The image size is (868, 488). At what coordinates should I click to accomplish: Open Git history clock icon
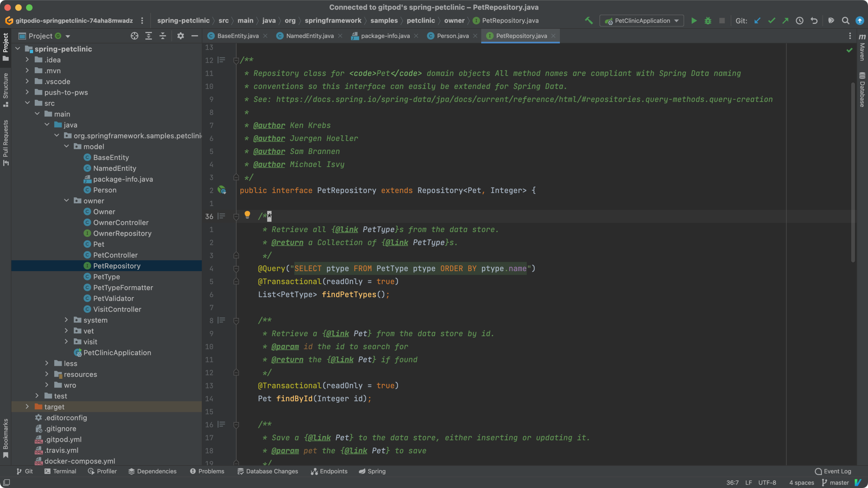point(799,20)
